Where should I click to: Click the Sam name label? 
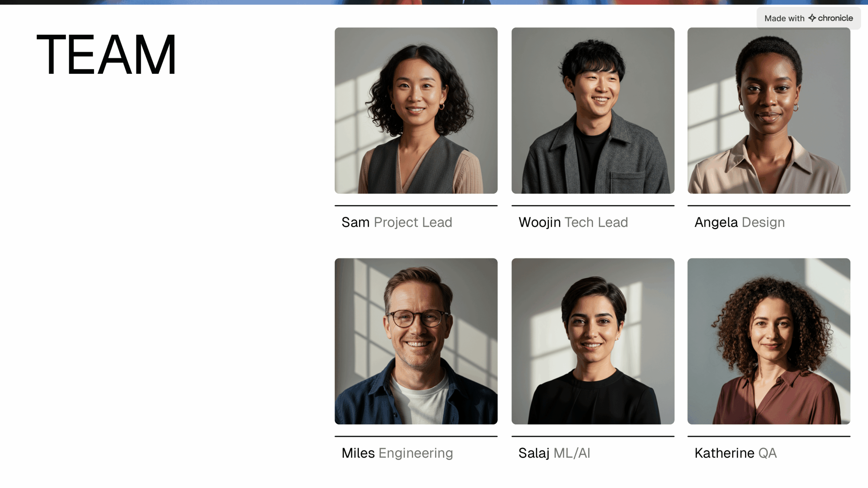click(355, 222)
